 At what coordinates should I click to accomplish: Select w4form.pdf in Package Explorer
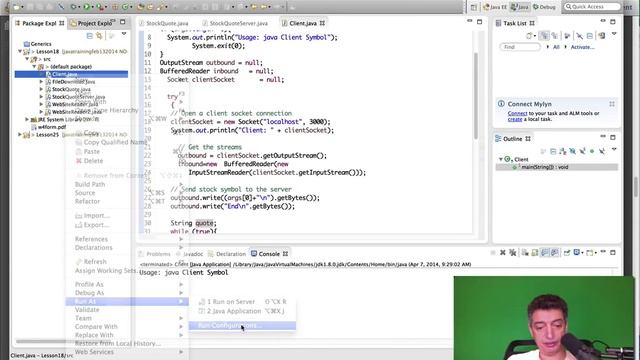click(49, 127)
